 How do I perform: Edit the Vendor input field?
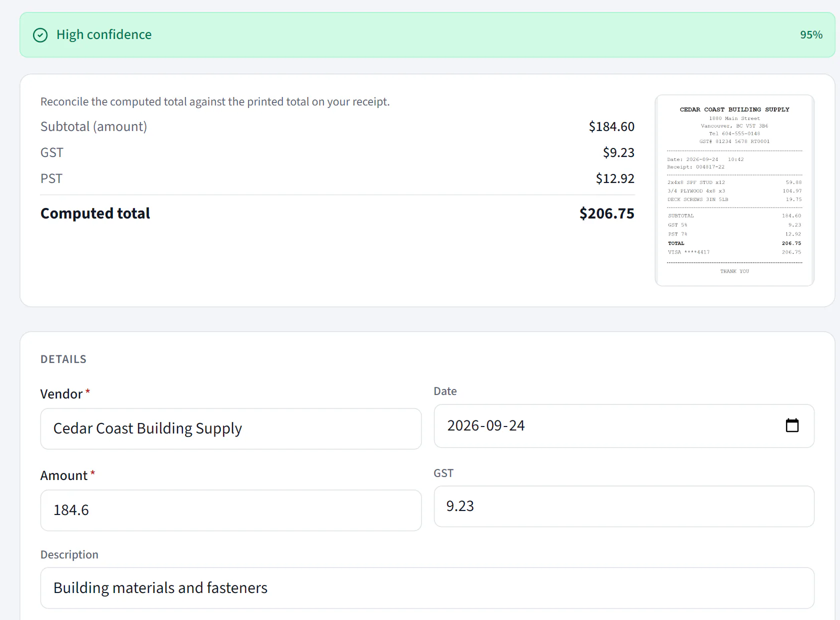231,428
